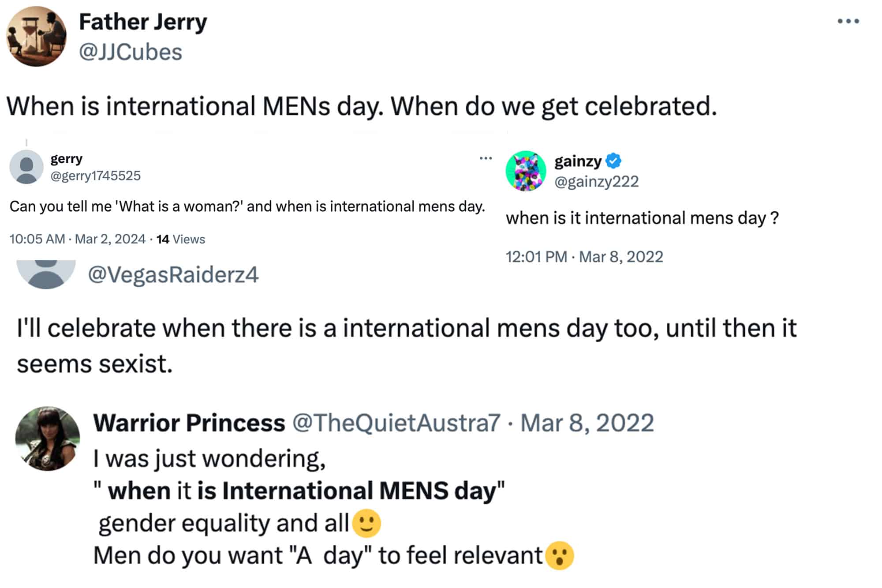The width and height of the screenshot is (882, 588).
Task: Click gainzy's colorful cat avatar
Action: [526, 171]
